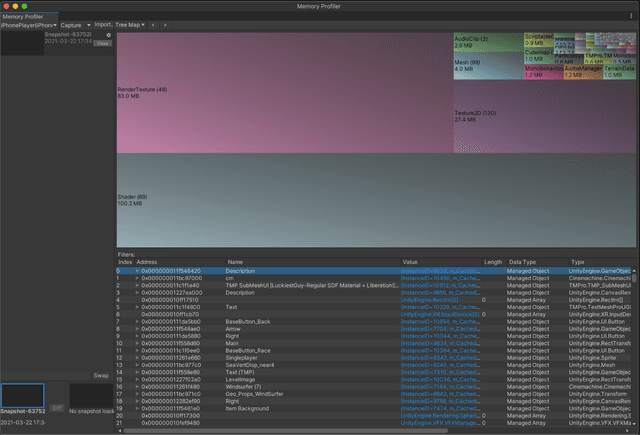Select the Memory Profiler tab
Screen dimensions: 640x435
click(x=22, y=17)
